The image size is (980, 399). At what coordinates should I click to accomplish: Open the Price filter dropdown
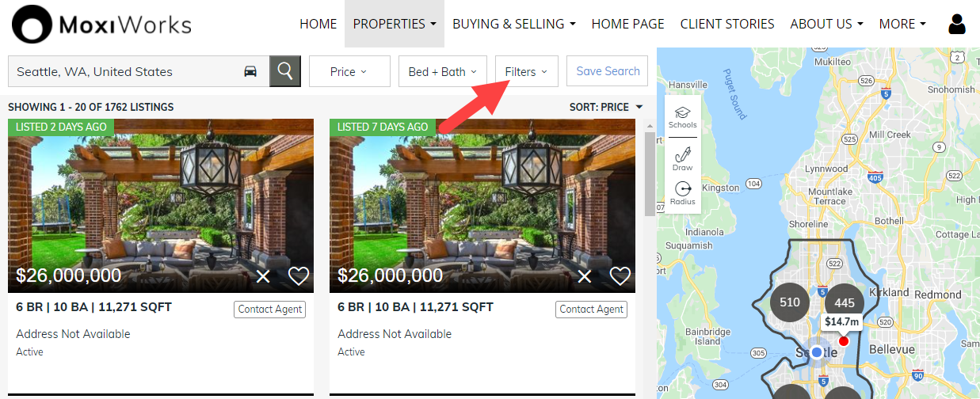349,71
